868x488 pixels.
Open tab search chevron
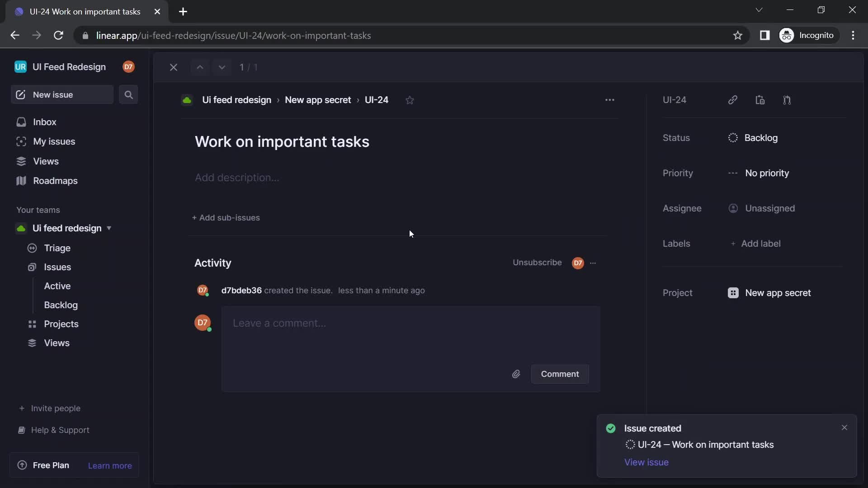pos(759,10)
